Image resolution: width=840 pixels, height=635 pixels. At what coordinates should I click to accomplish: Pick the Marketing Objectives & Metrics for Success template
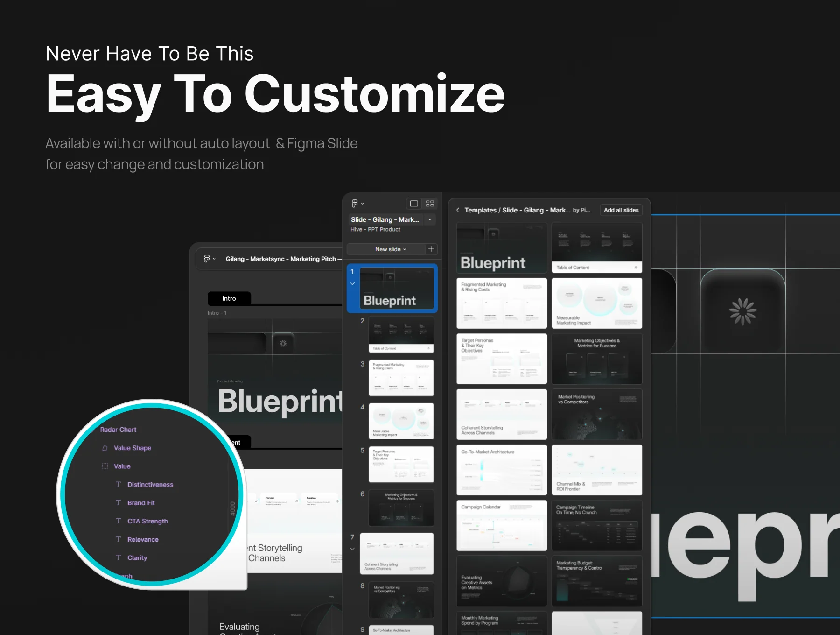pos(597,359)
